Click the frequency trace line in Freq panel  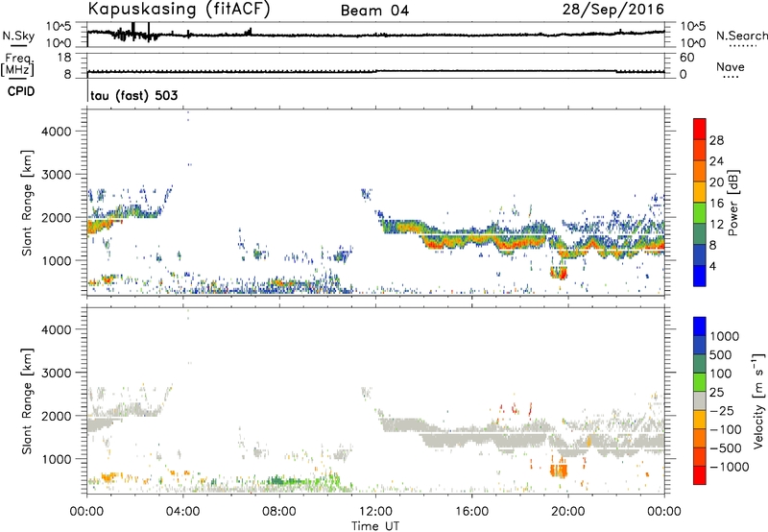[375, 71]
